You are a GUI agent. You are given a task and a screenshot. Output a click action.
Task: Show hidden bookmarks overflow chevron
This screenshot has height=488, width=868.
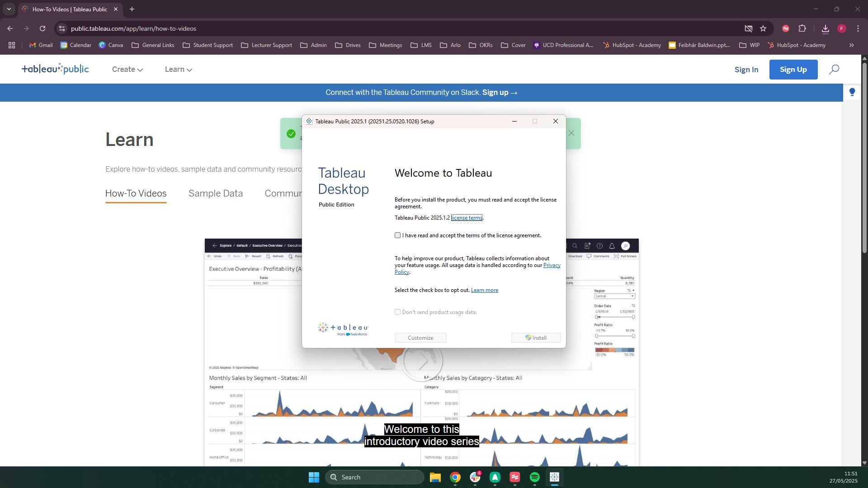coord(852,45)
